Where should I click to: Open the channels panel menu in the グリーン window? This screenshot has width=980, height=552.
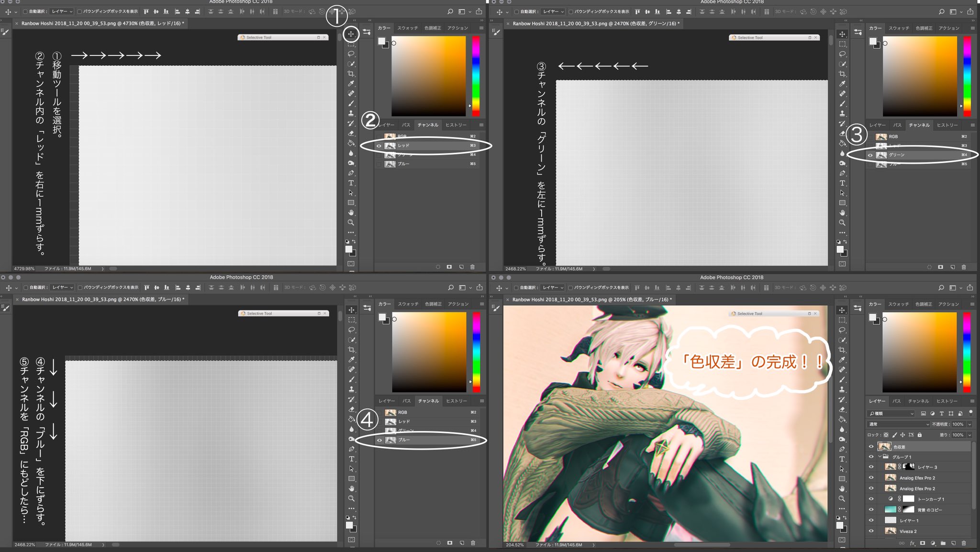(x=972, y=125)
